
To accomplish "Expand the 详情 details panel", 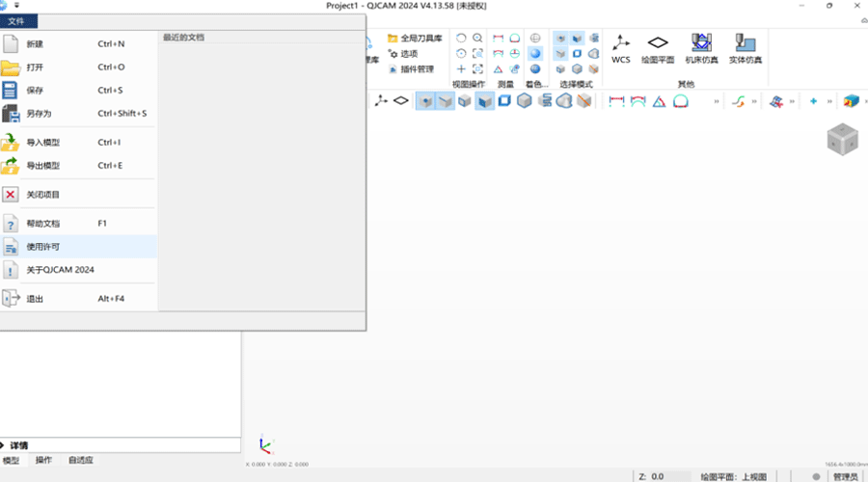I will (x=4, y=445).
